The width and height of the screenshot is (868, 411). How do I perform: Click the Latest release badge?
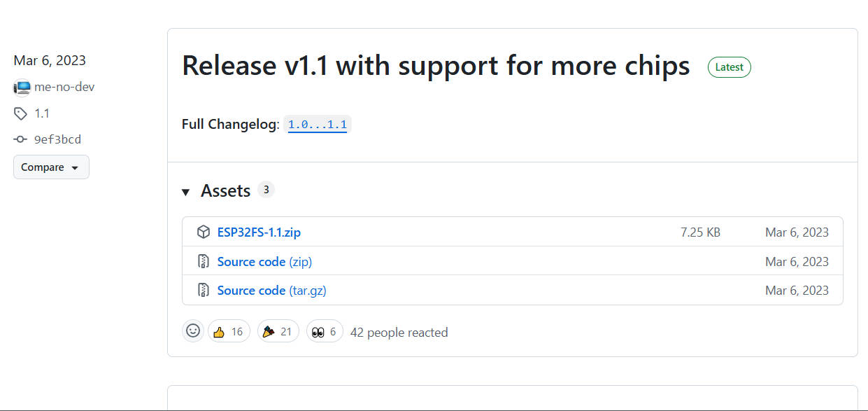(729, 67)
